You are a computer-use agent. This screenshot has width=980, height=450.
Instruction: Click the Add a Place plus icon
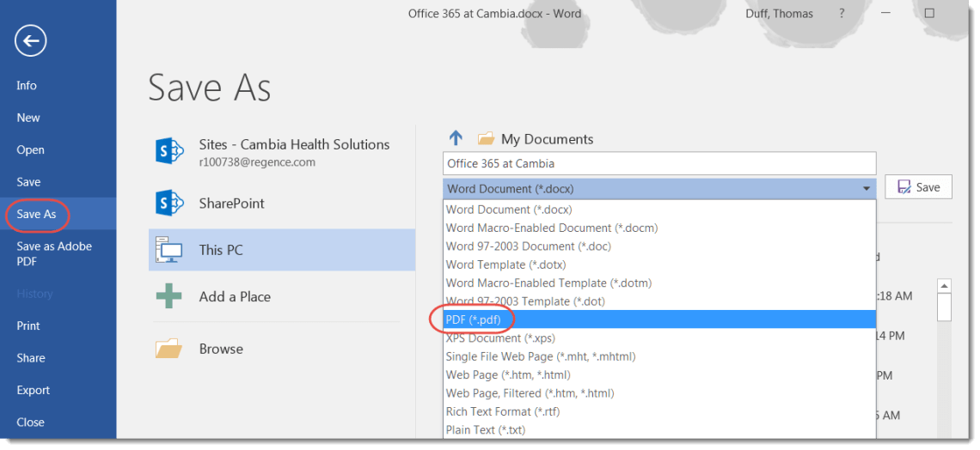[169, 296]
